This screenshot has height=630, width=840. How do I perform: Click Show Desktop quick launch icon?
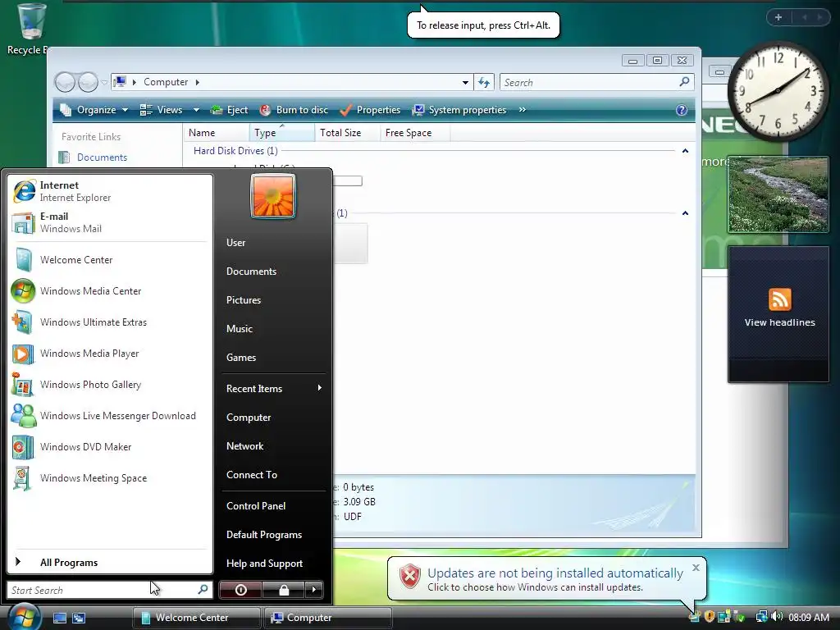(x=59, y=618)
